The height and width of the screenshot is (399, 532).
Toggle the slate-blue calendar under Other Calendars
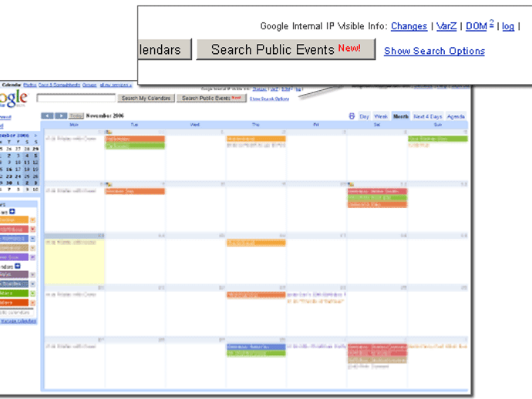click(14, 283)
